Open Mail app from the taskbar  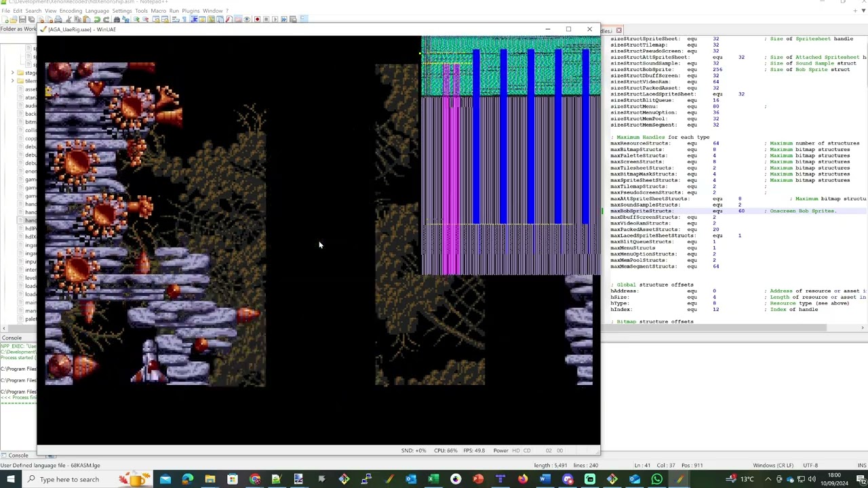[x=165, y=479]
